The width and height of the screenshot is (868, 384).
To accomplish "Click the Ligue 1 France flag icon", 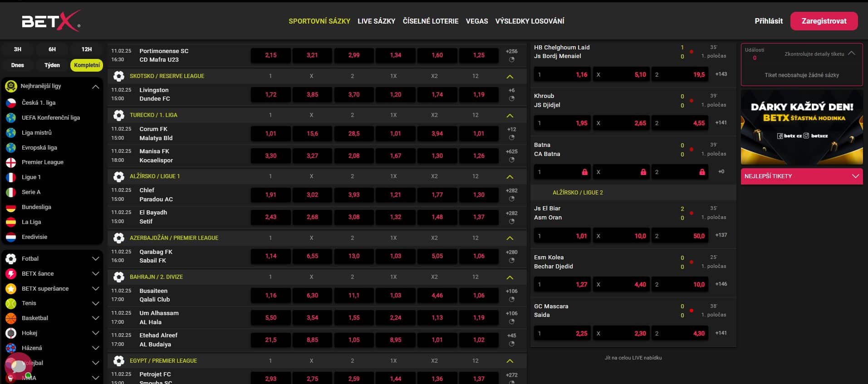I will point(11,177).
